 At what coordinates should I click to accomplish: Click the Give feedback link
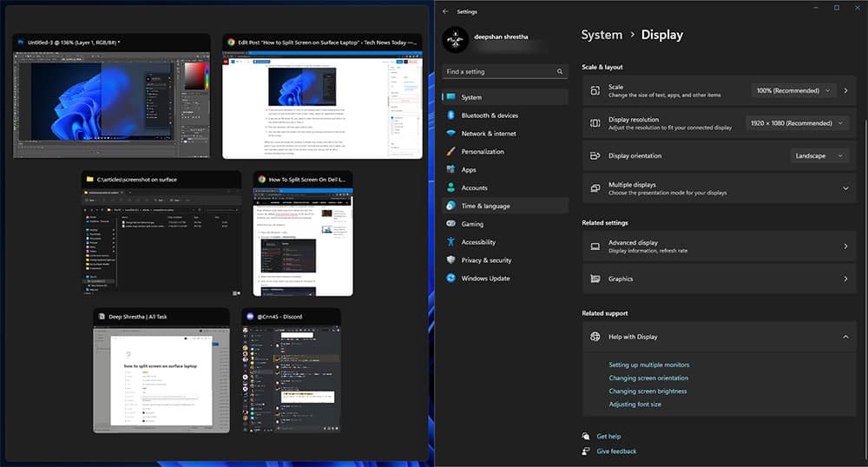click(616, 451)
